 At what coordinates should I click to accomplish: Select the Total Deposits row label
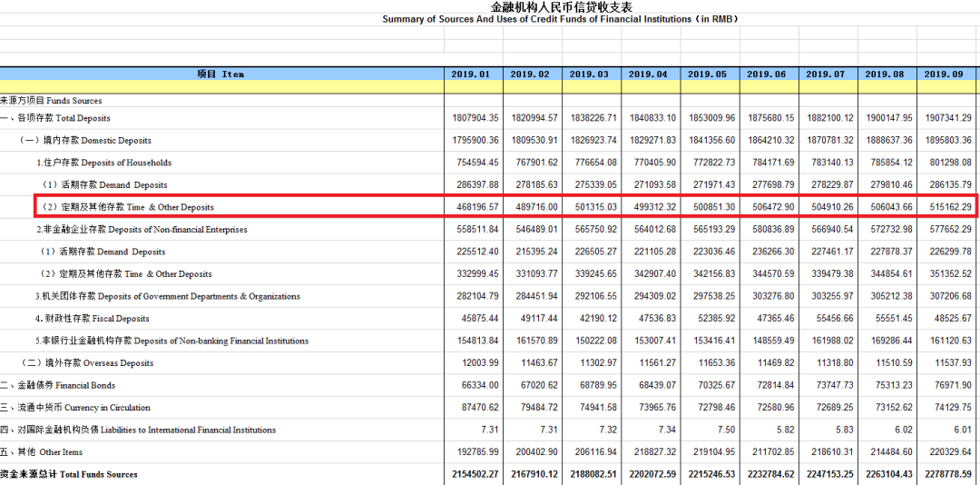coord(55,118)
